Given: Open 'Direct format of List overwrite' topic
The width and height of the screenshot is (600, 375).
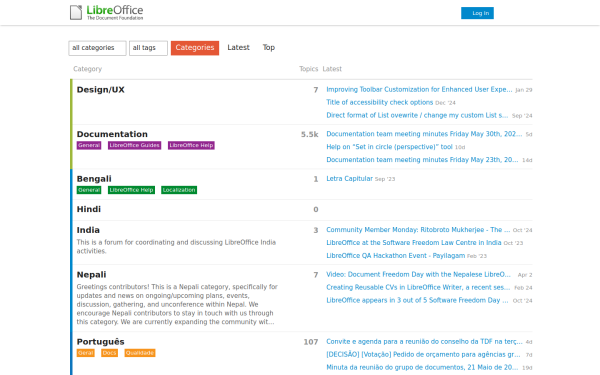Looking at the screenshot, I should (417, 115).
